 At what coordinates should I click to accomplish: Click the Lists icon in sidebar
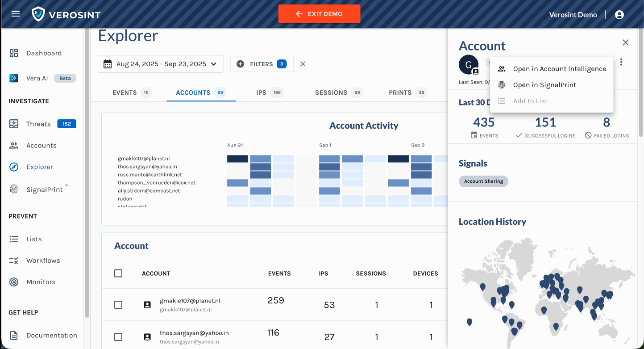coord(14,239)
